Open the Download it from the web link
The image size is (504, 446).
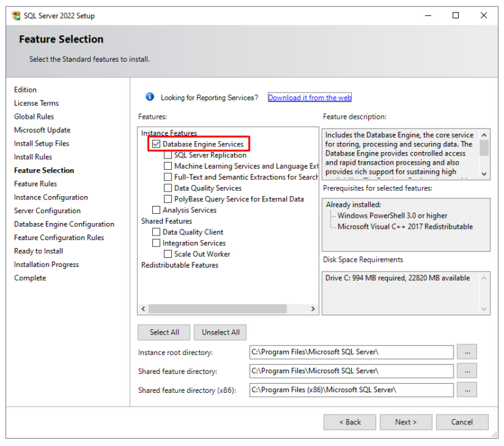tap(310, 97)
